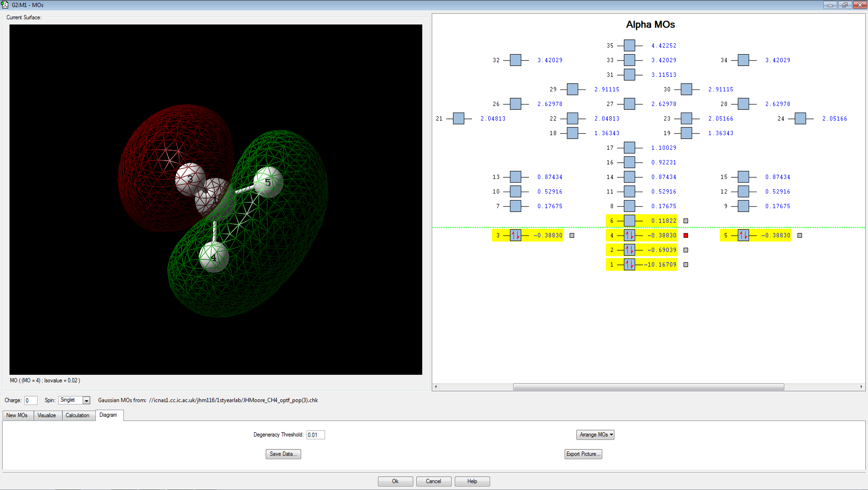
Task: Open the Calculation tab
Action: (x=77, y=415)
